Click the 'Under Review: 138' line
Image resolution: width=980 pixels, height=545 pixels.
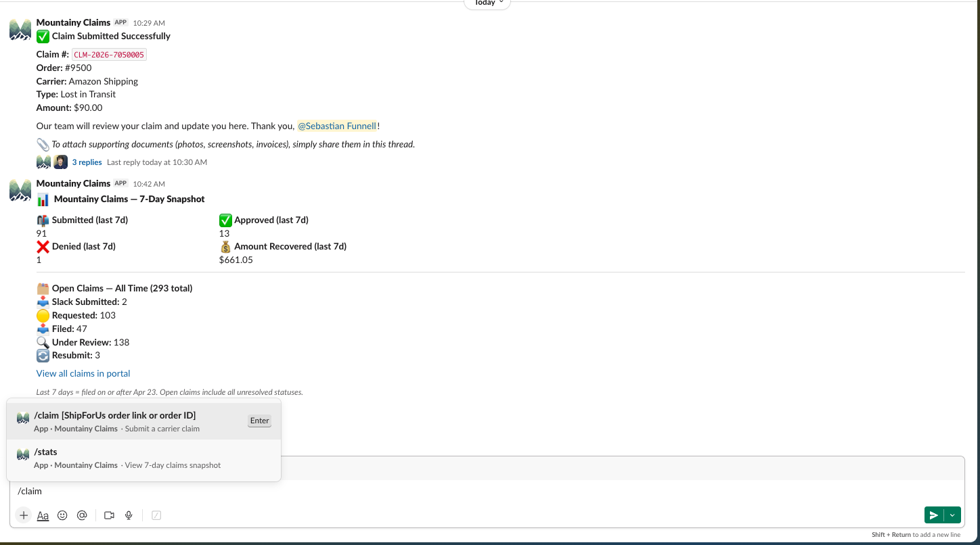(91, 342)
